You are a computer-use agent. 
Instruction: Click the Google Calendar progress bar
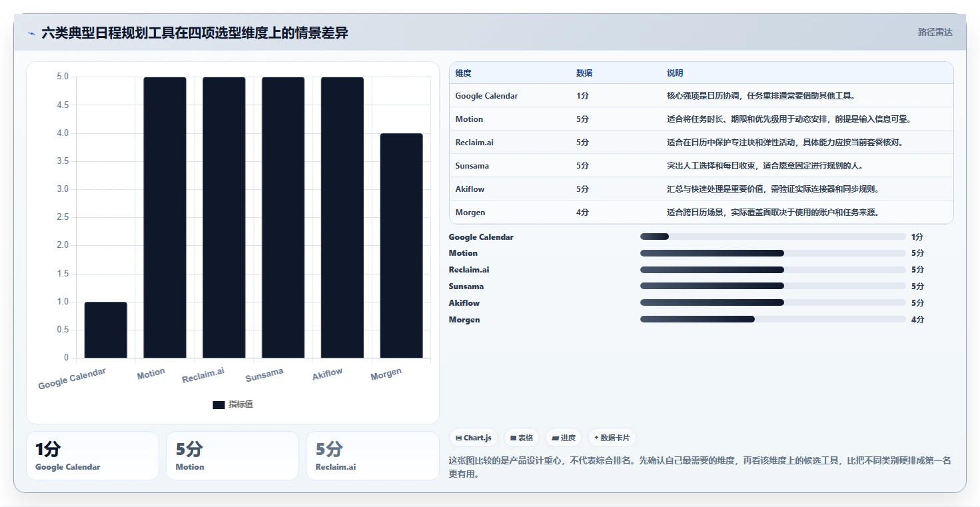[773, 237]
